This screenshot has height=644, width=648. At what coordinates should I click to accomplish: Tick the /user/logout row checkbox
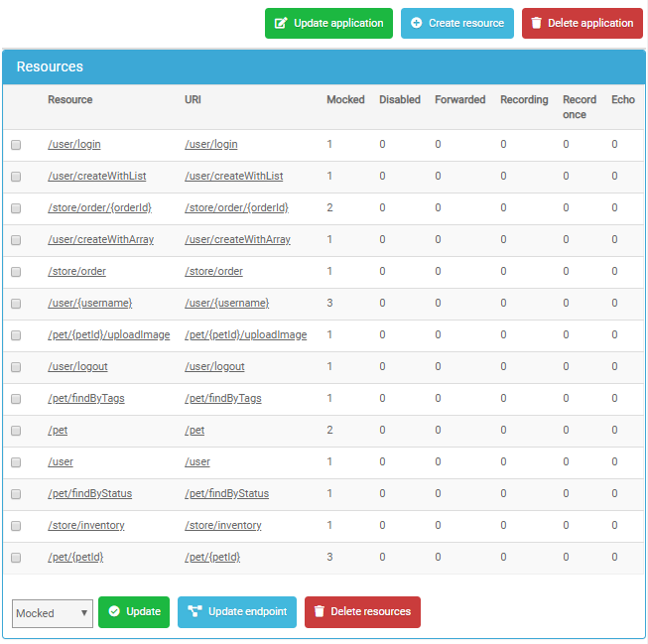click(x=16, y=367)
